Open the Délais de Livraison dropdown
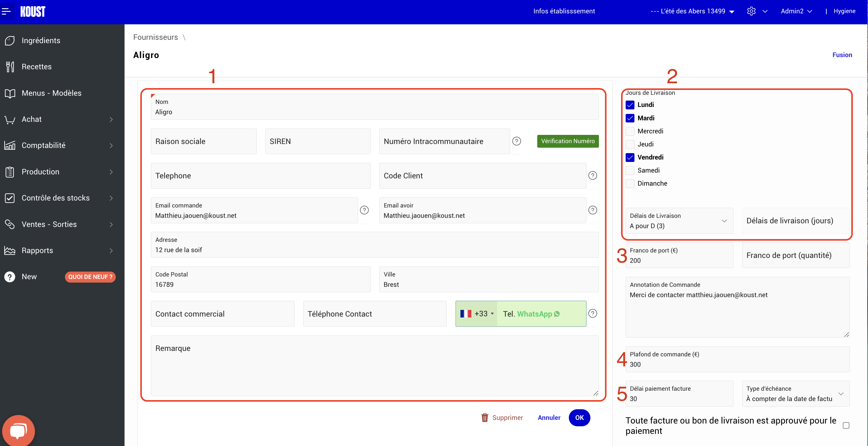Viewport: 868px width, 446px height. 679,221
